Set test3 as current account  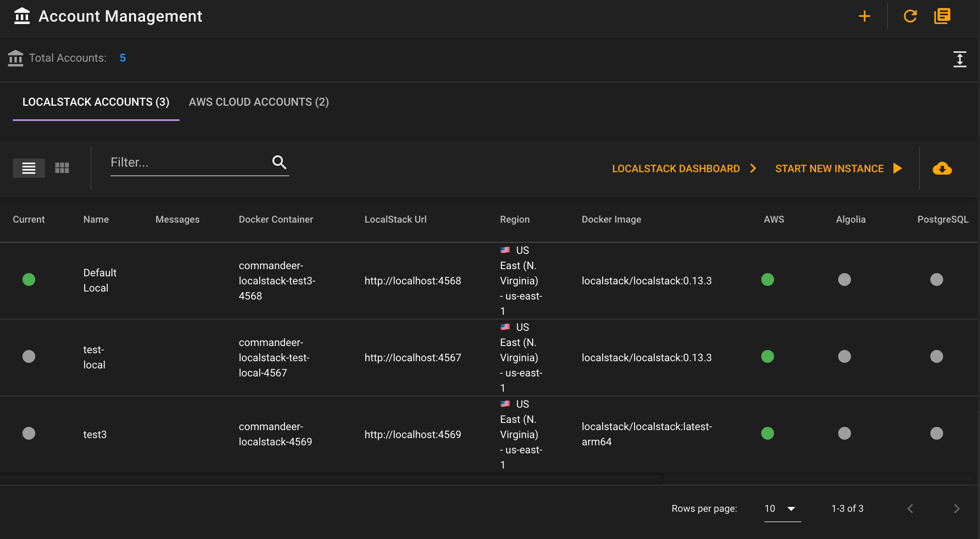click(x=29, y=433)
